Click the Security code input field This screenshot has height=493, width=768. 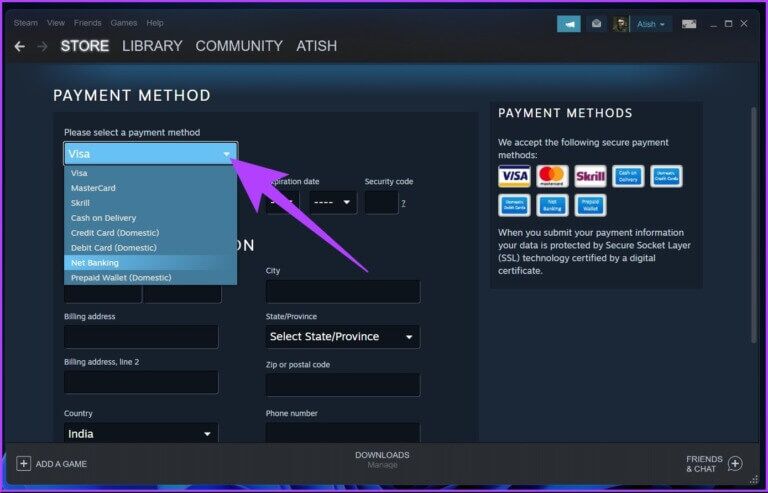click(381, 202)
